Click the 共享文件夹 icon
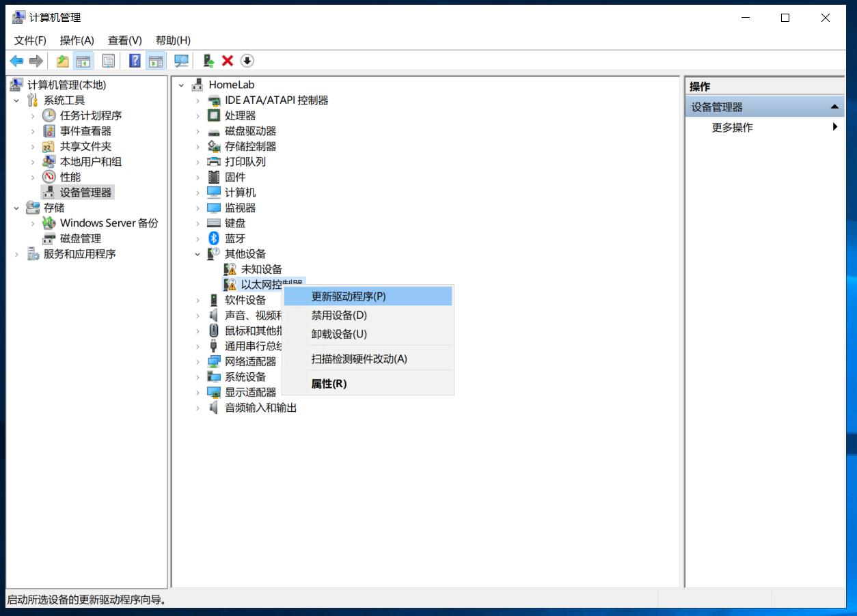Image resolution: width=857 pixels, height=616 pixels. pos(49,146)
